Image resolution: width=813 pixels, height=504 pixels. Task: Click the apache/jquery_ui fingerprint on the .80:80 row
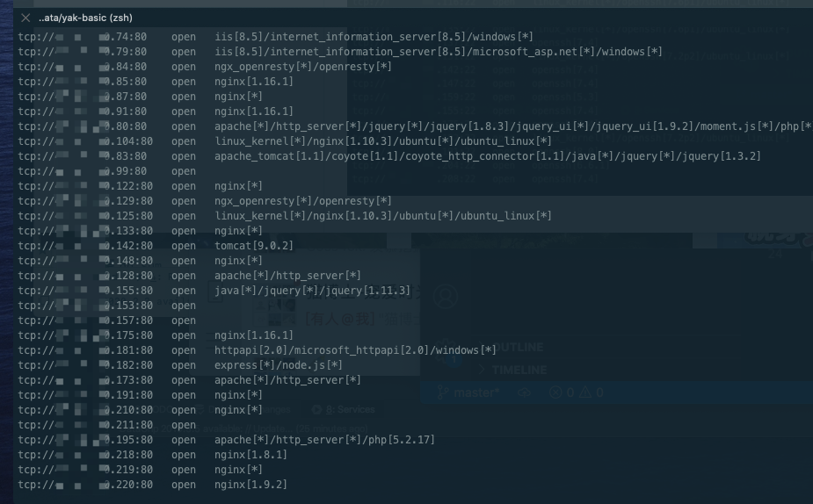click(513, 126)
